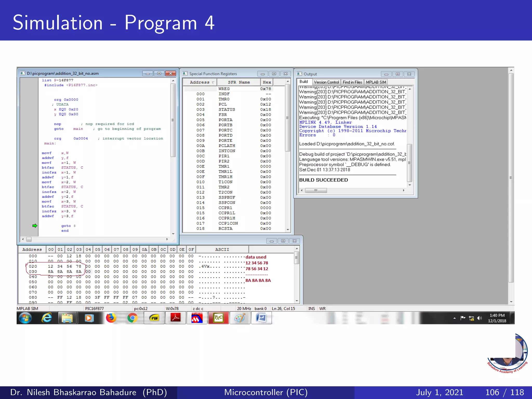
Task: Launch Google Chrome from the taskbar
Action: pos(132,318)
